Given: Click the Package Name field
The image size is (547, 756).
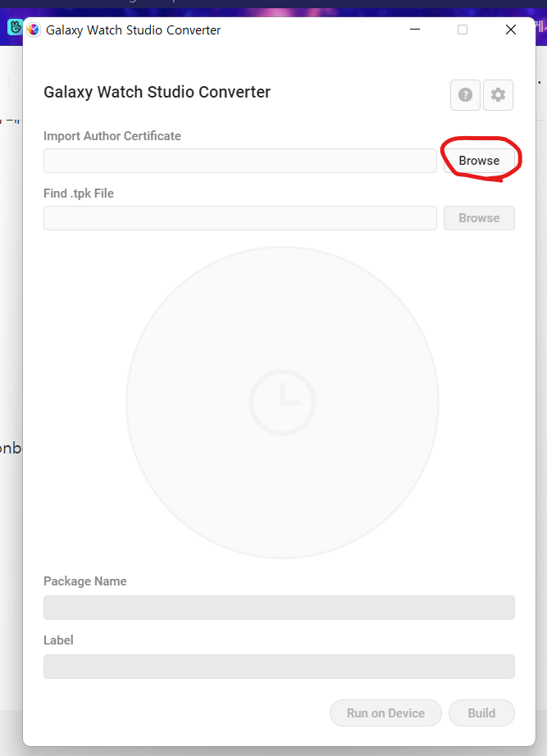Looking at the screenshot, I should click(x=279, y=608).
